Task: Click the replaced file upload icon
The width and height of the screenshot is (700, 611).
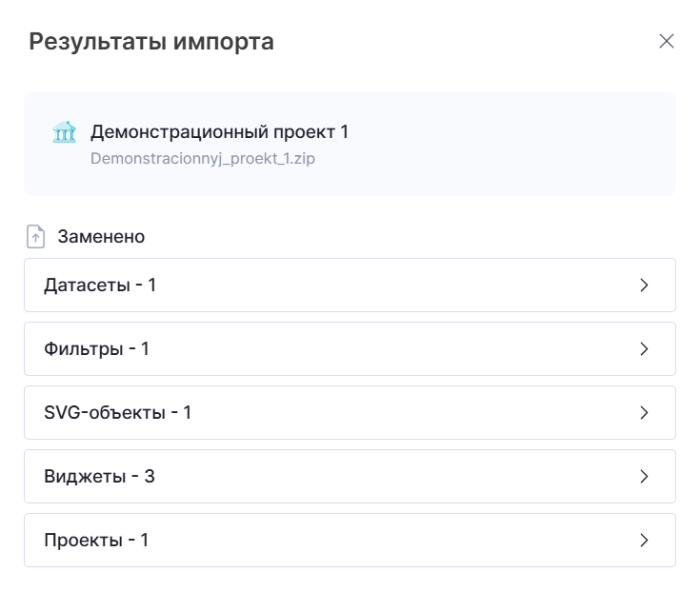Action: coord(35,236)
